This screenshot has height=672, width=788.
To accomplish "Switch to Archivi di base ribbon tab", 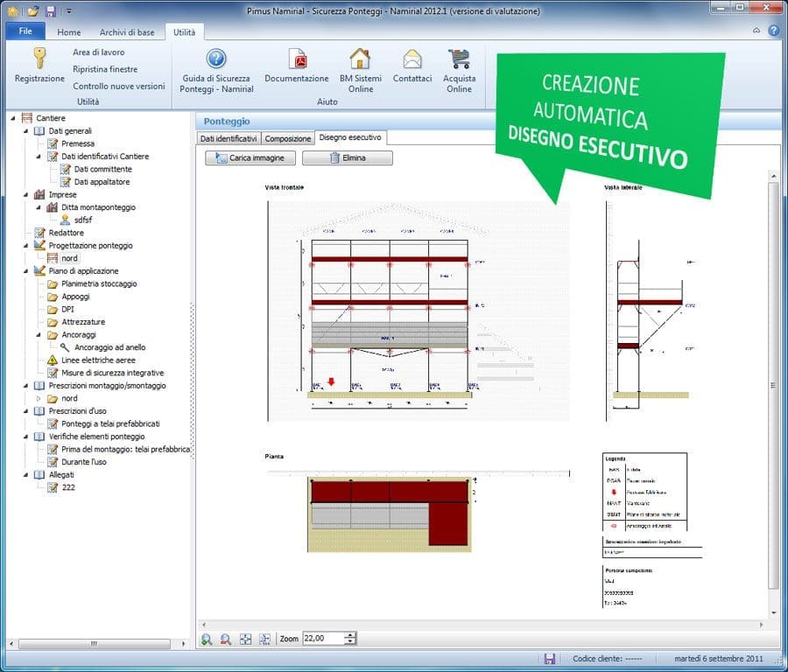I will point(127,32).
